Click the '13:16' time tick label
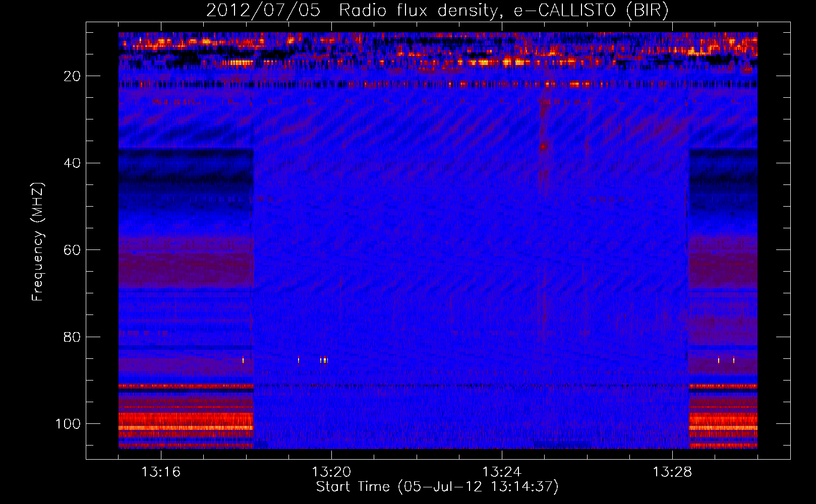 [x=161, y=472]
